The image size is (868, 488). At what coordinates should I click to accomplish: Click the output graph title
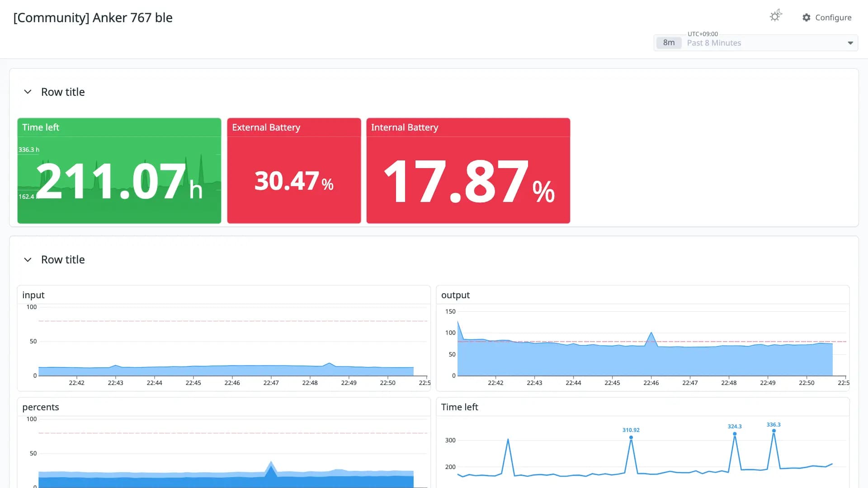(x=456, y=295)
